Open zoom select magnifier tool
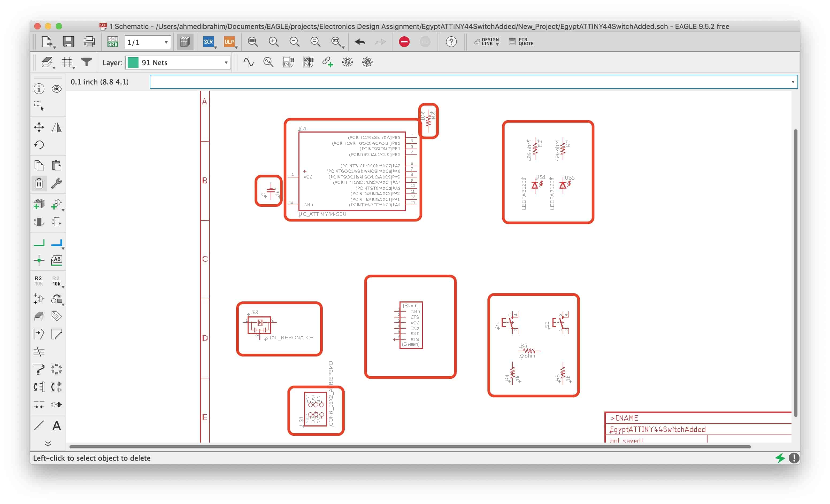Screen dimensions: 830x504 pos(336,42)
